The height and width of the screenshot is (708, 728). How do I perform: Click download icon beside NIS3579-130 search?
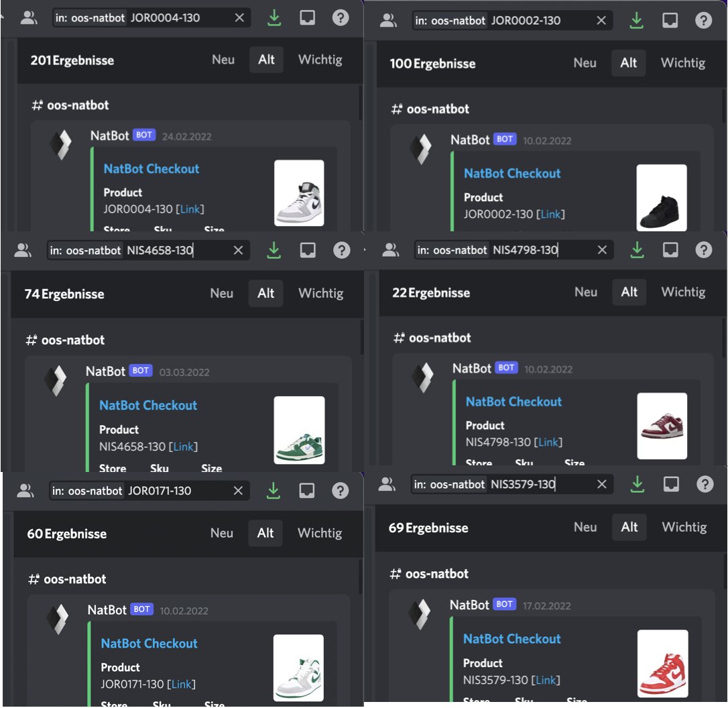638,484
